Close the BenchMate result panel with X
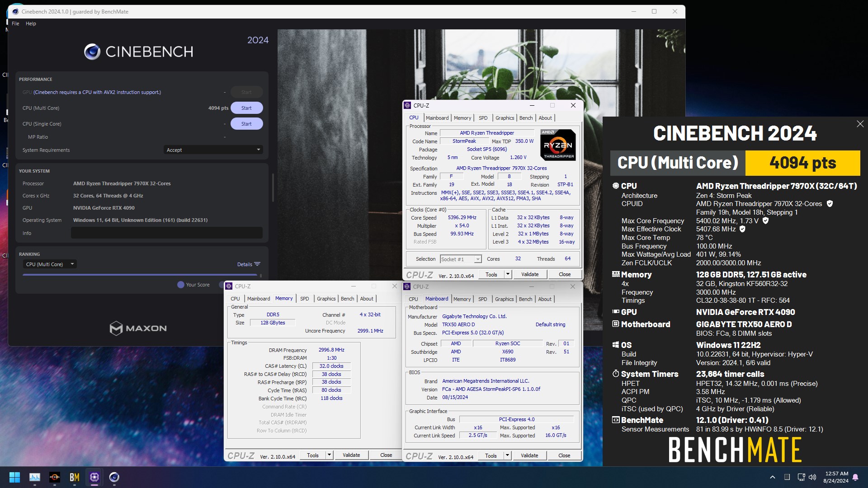 point(860,124)
